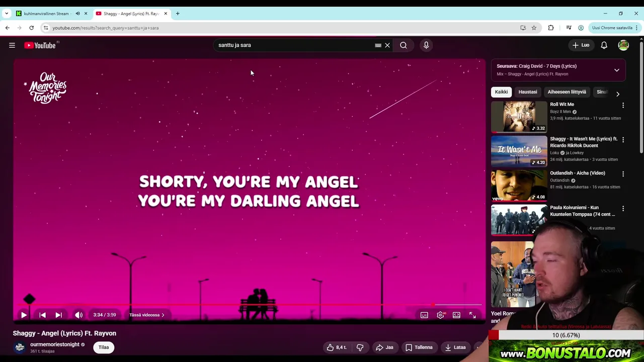This screenshot has width=644, height=362.
Task: Expand the Seuraava queue panel
Action: click(616, 70)
